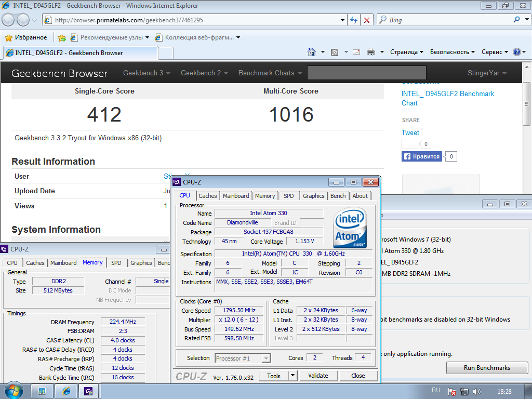Click the RSS feeds icon
Viewport: 532px width, 399px height.
[335, 52]
